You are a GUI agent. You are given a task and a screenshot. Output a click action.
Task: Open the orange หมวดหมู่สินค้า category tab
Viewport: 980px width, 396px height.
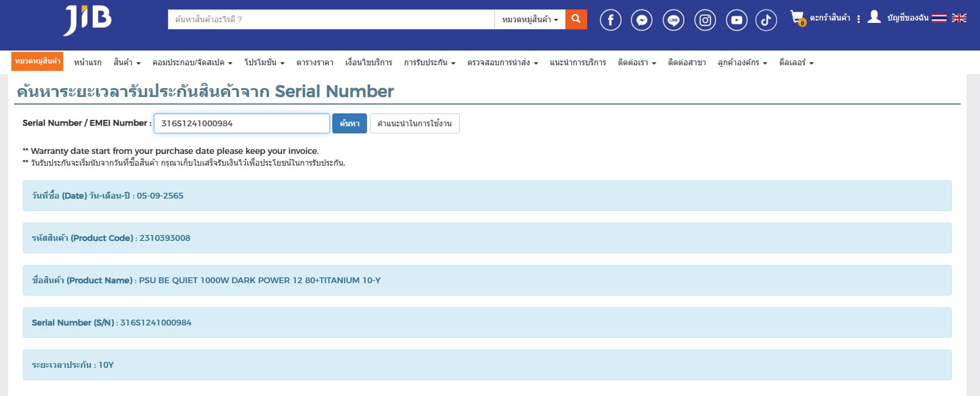[x=37, y=61]
